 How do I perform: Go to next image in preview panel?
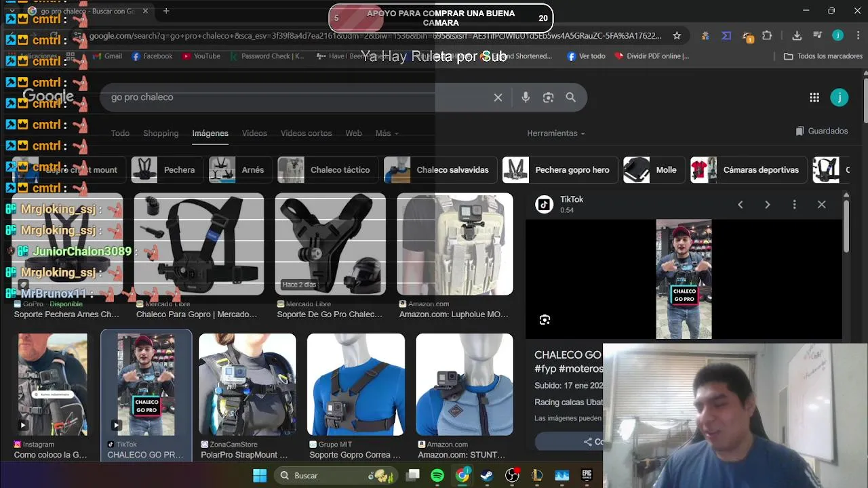(x=768, y=205)
